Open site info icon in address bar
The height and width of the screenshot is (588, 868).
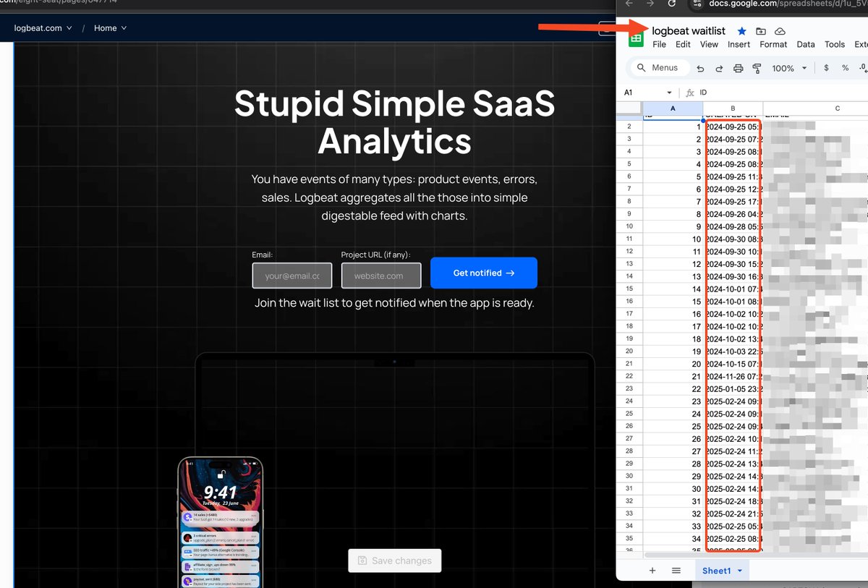[697, 4]
